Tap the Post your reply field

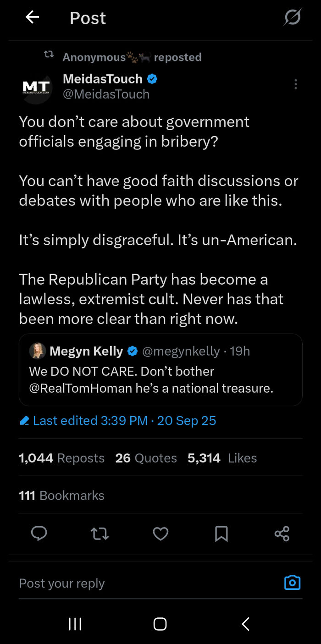point(92,582)
